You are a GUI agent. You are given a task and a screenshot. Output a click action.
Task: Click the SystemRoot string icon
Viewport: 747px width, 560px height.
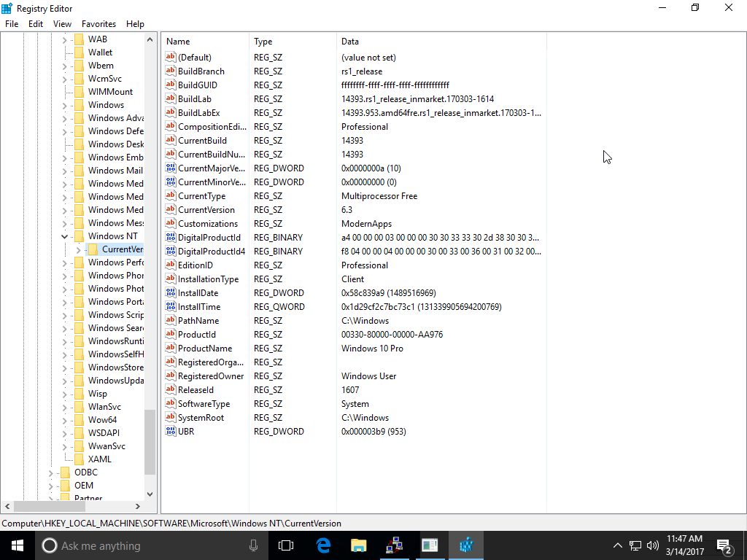pyautogui.click(x=171, y=418)
